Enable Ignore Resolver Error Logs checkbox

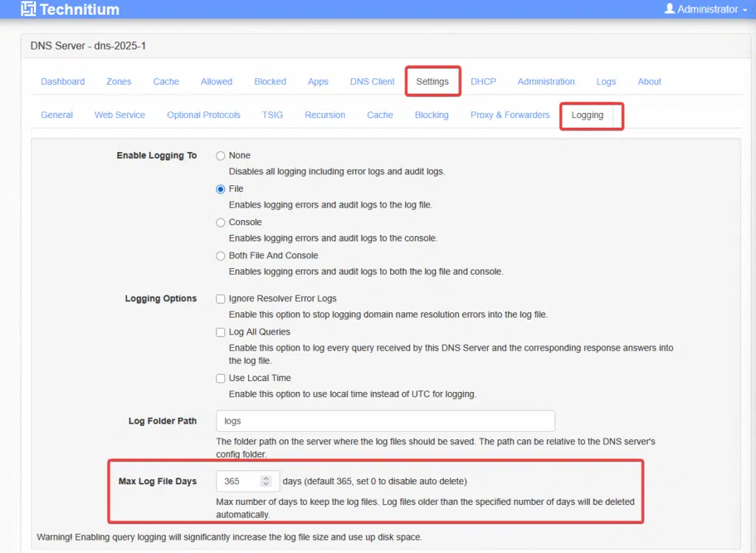click(x=221, y=299)
